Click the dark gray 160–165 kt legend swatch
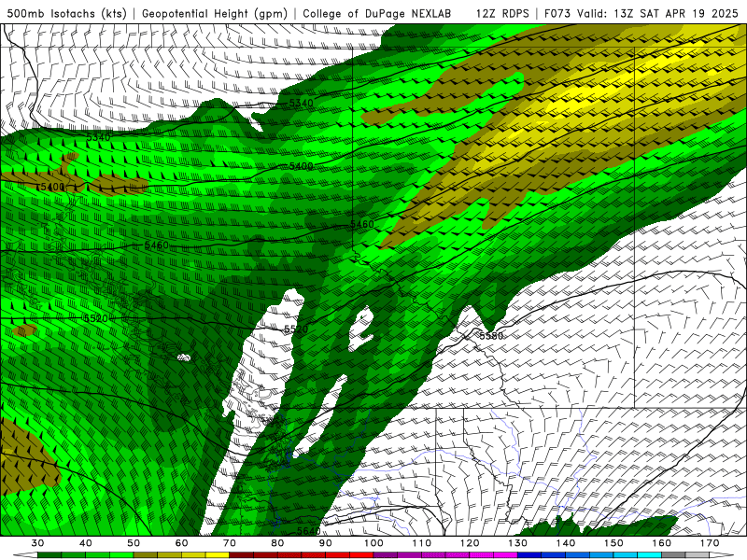Image resolution: width=747 pixels, height=560 pixels. [x=673, y=555]
